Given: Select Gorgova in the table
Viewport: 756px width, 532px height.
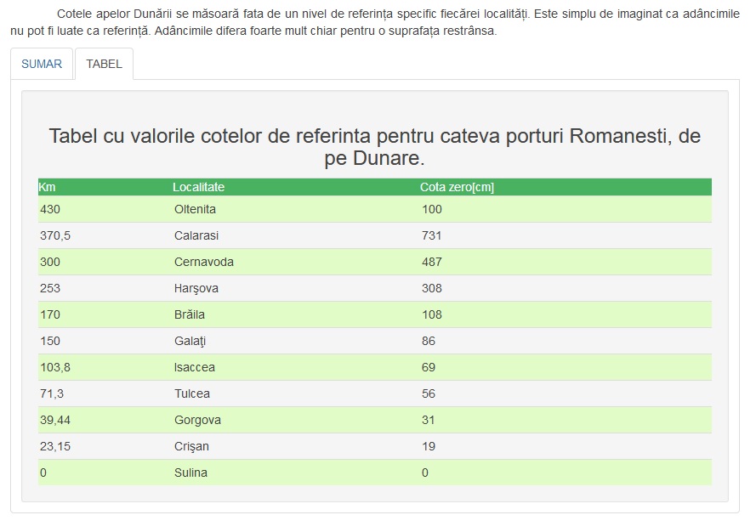Looking at the screenshot, I should coord(197,420).
